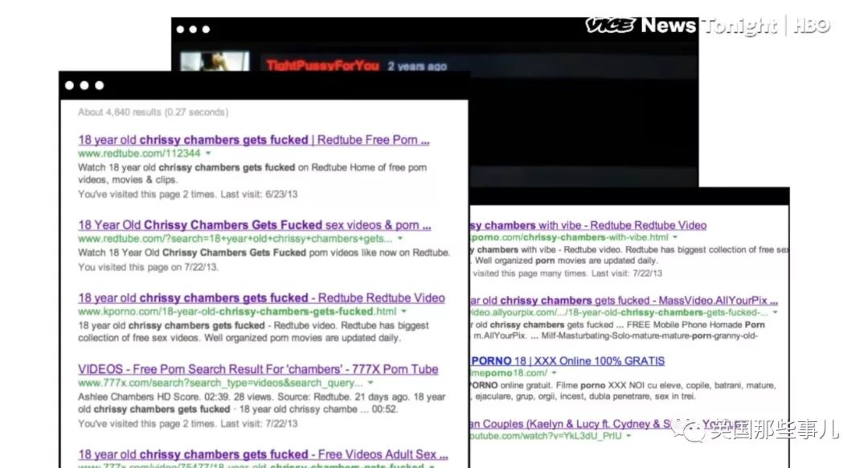The height and width of the screenshot is (468, 868).
Task: Select the green www.kporno.com URL text
Action: click(x=237, y=311)
